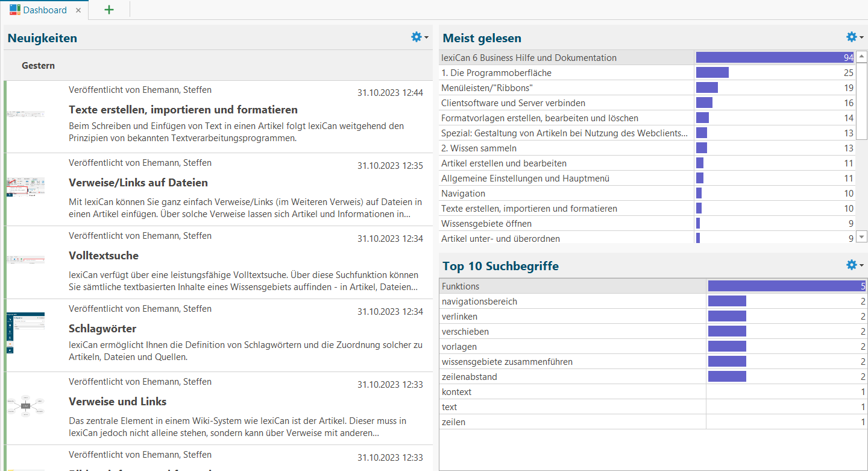
Task: Select the search term "zeilenabstand"
Action: (x=653, y=377)
